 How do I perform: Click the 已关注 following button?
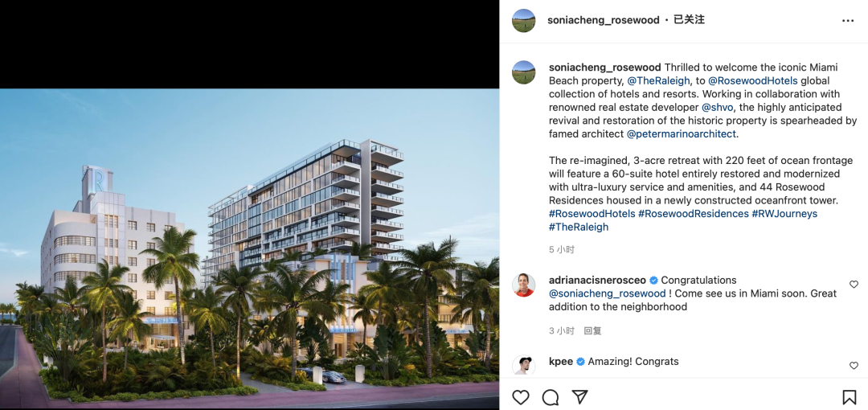[689, 20]
